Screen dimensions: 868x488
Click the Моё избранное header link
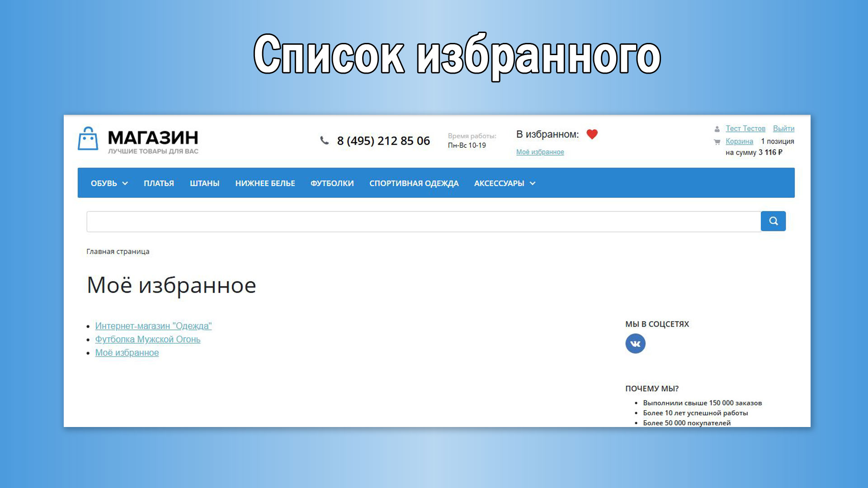[540, 152]
